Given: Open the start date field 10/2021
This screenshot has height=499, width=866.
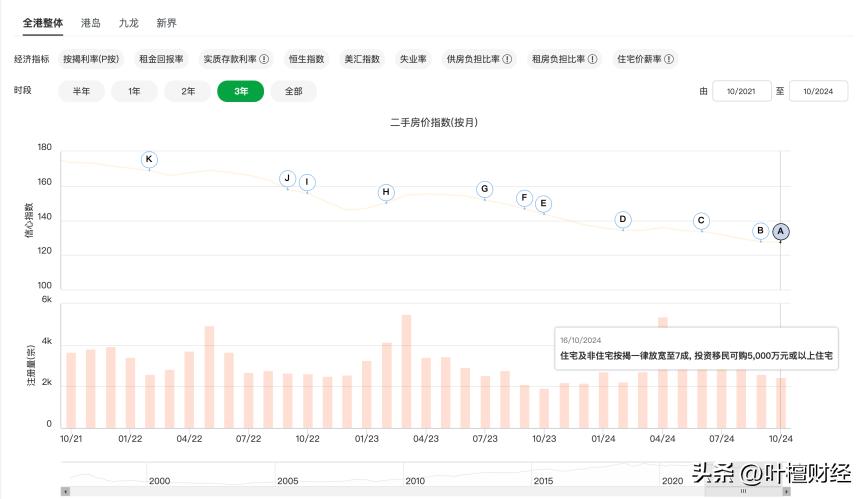Looking at the screenshot, I should (741, 92).
